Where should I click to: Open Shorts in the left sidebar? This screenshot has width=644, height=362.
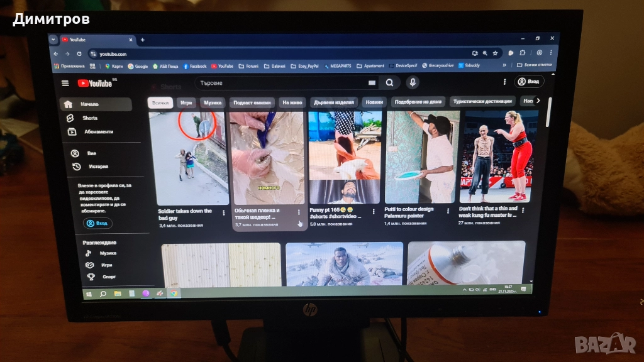point(89,118)
